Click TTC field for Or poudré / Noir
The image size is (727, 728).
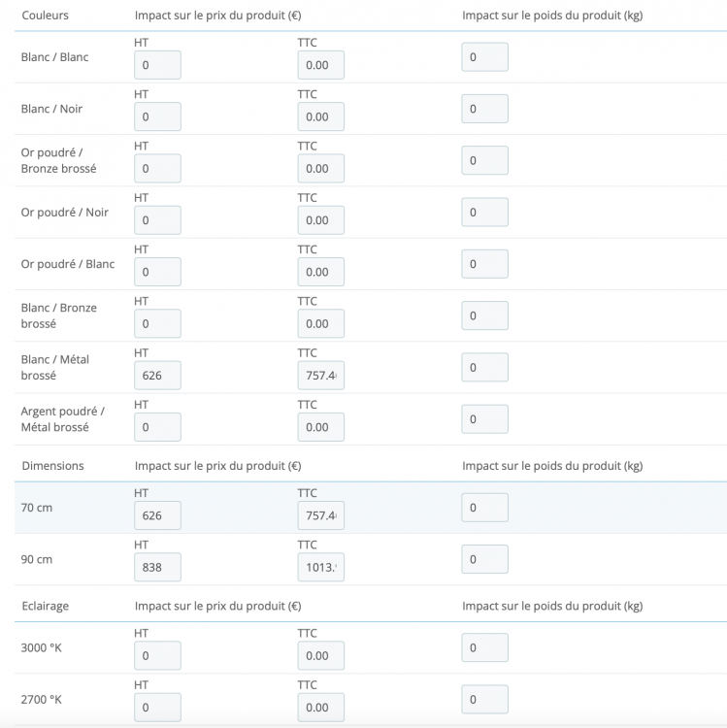pyautogui.click(x=320, y=220)
